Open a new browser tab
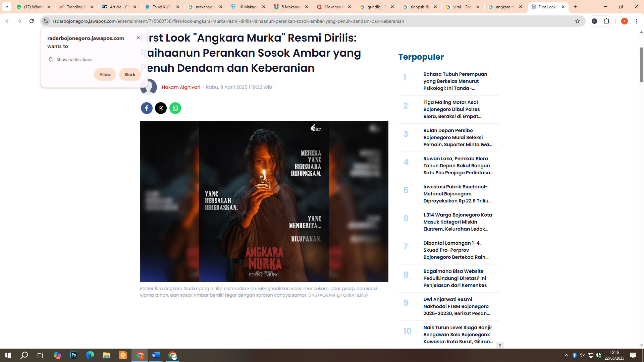 coord(575,7)
